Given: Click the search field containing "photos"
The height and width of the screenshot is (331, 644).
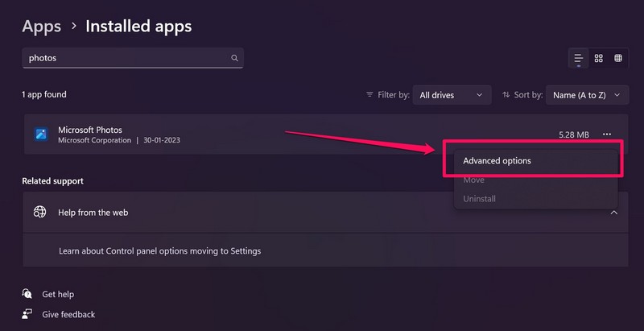Looking at the screenshot, I should pos(125,58).
